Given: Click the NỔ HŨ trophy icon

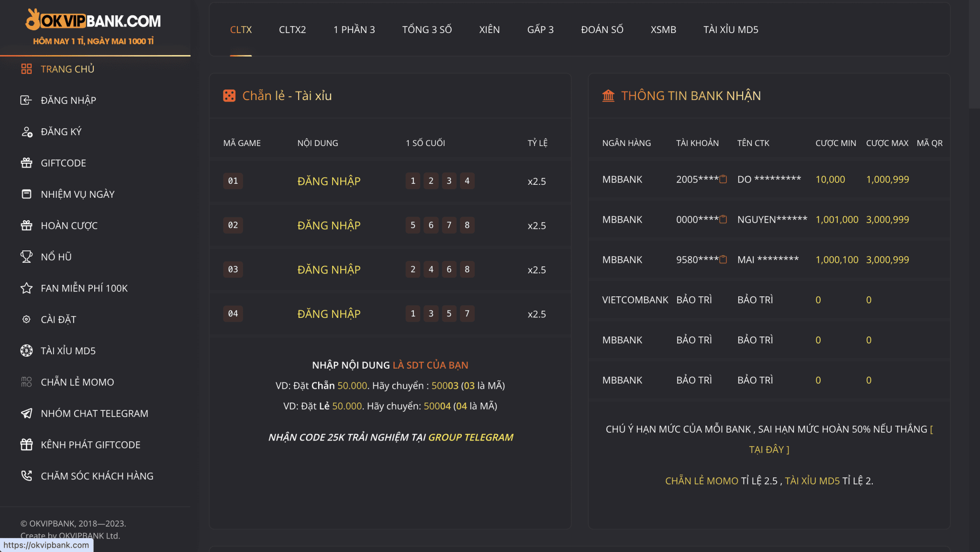Looking at the screenshot, I should [26, 257].
